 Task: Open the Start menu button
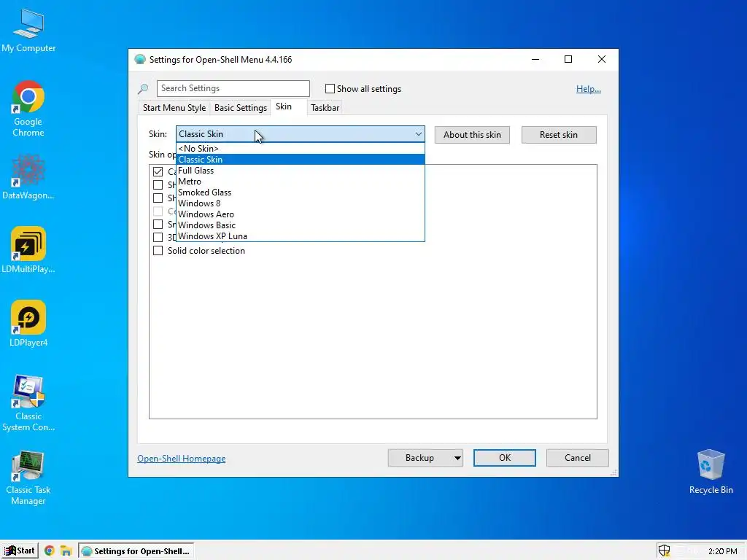[x=19, y=551]
